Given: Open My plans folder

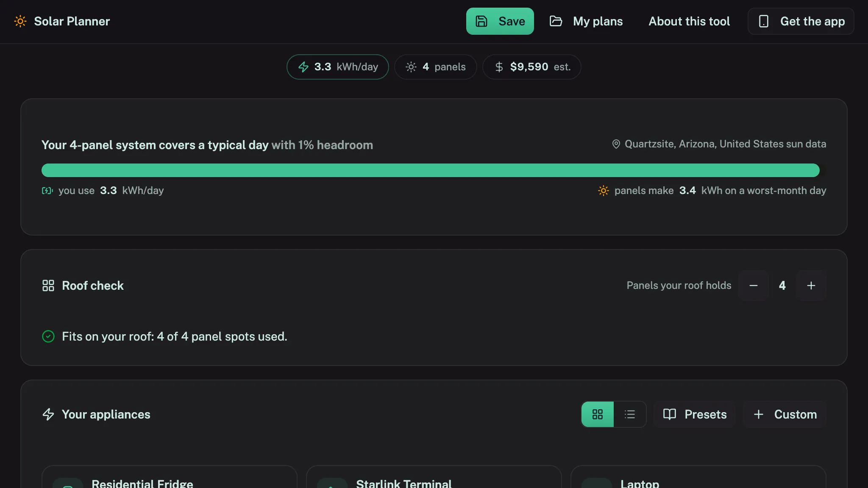Looking at the screenshot, I should (586, 21).
